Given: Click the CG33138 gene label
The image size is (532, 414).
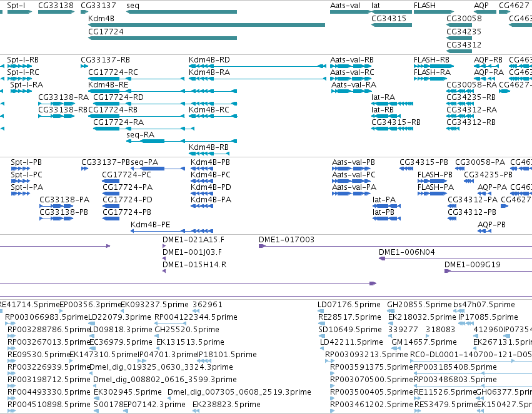Looking at the screenshot, I should tap(56, 6).
